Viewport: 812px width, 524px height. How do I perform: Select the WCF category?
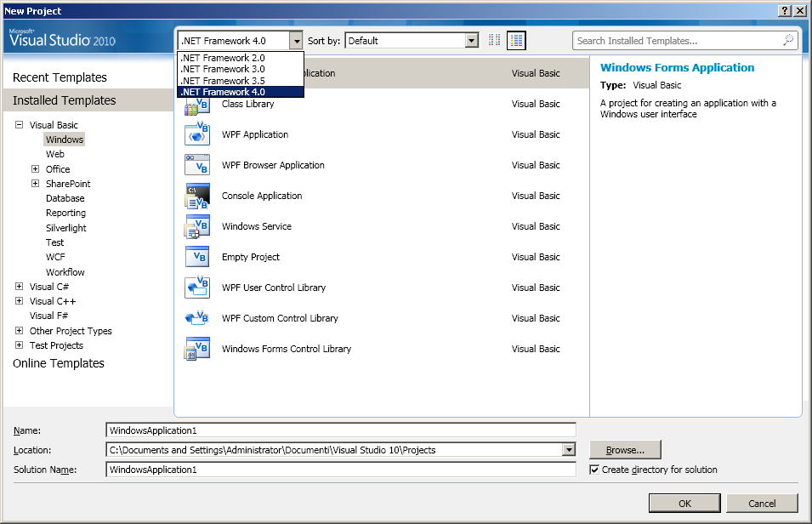[55, 257]
